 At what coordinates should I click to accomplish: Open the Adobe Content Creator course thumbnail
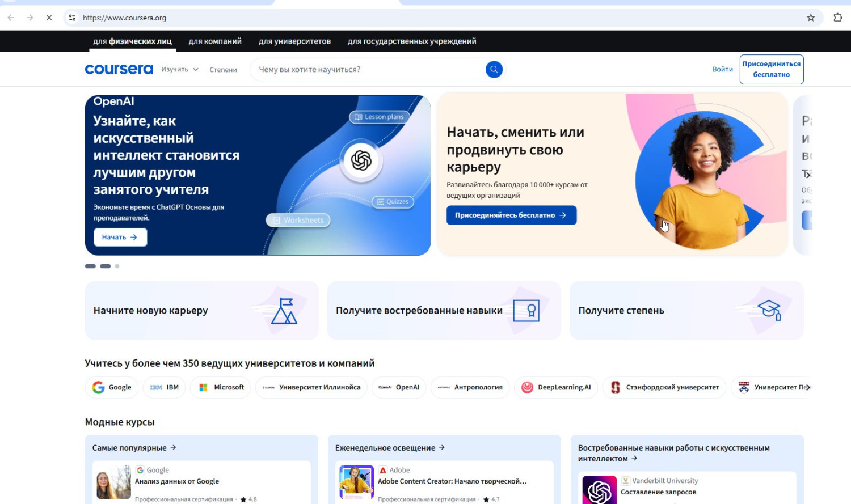[x=356, y=482]
